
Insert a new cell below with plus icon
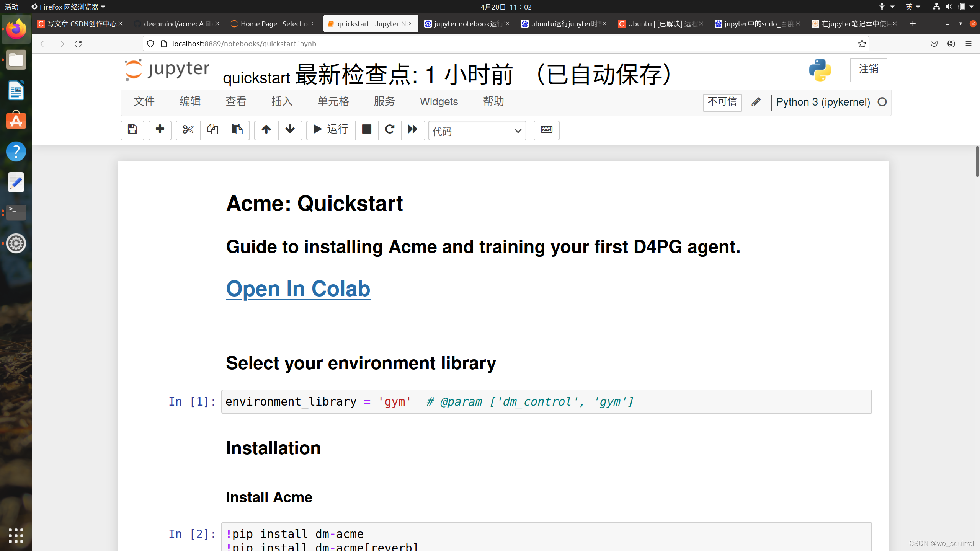pos(160,130)
